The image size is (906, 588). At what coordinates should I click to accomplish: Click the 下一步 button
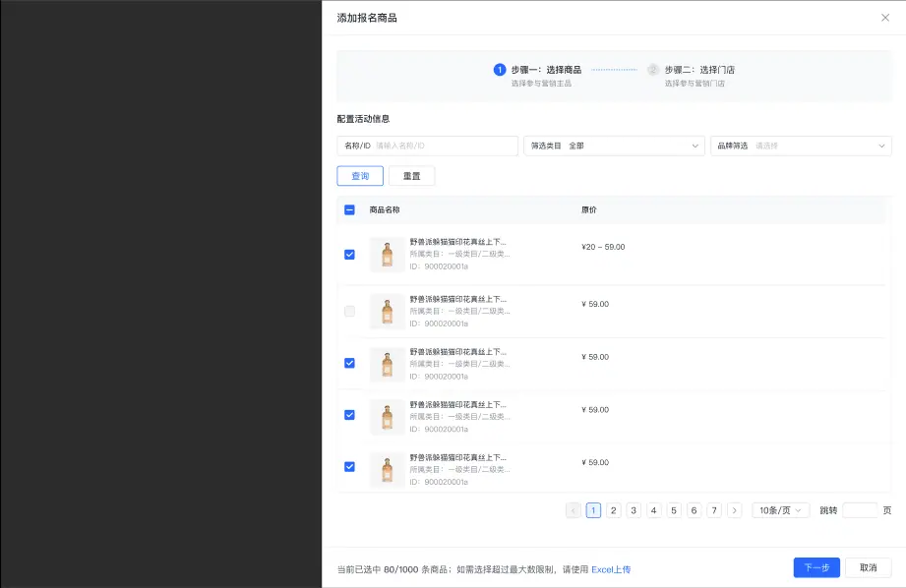click(x=816, y=567)
